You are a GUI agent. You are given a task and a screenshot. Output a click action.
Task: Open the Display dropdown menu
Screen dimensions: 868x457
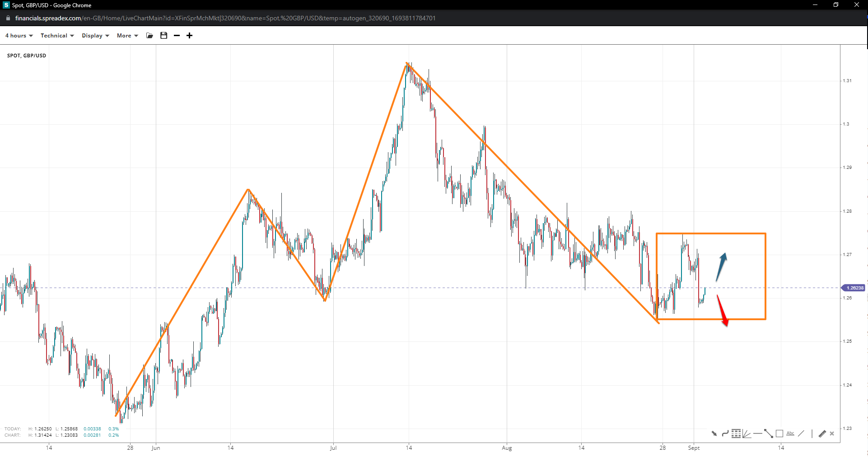95,36
